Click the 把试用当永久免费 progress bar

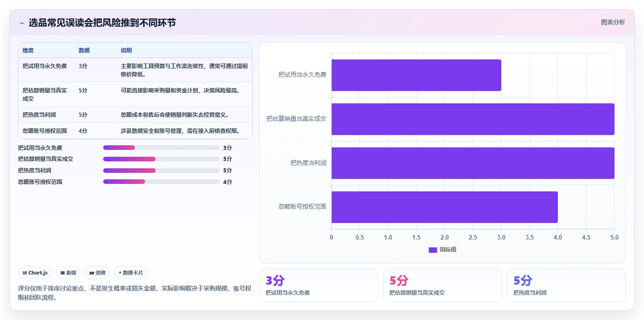tap(161, 148)
